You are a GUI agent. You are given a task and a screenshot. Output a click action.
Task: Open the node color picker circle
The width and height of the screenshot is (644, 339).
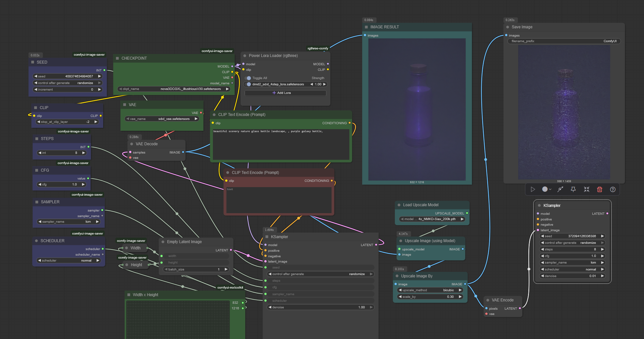[545, 189]
